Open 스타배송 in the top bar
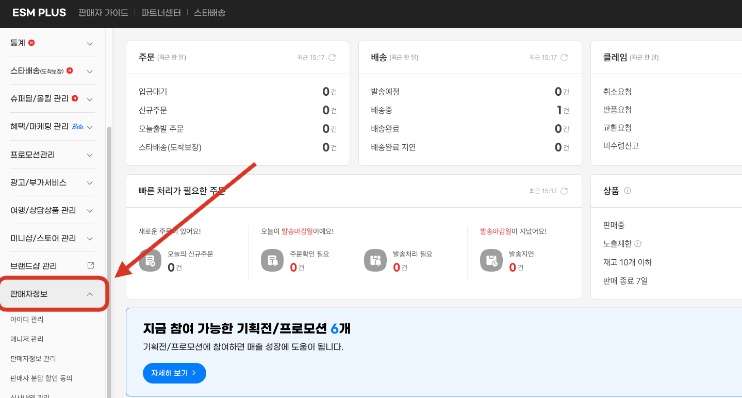 209,13
